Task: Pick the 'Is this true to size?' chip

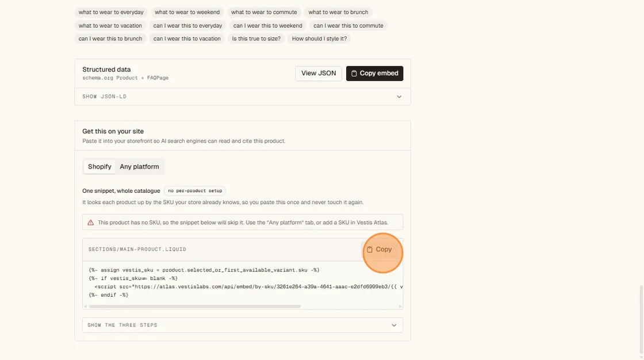Action: [x=256, y=39]
